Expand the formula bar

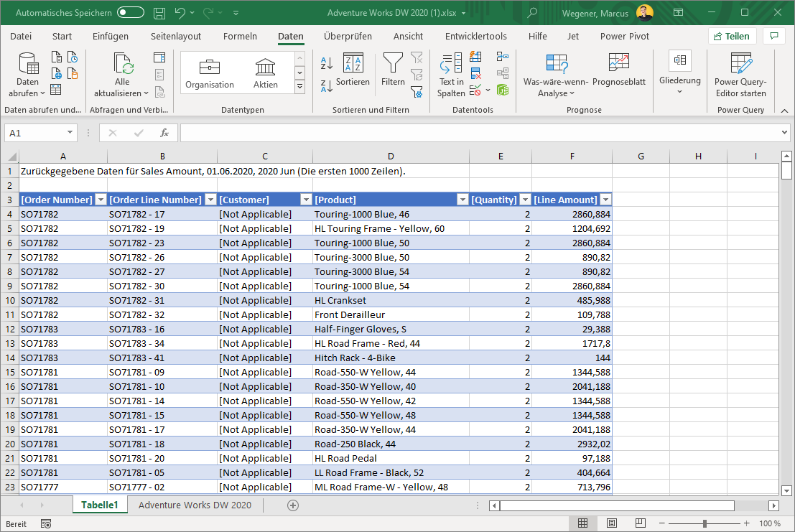click(x=784, y=133)
